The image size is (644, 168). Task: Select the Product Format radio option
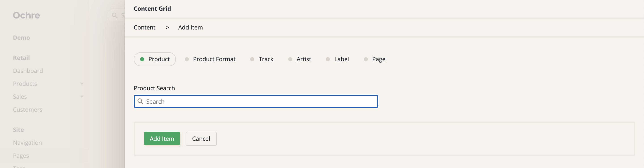point(210,59)
